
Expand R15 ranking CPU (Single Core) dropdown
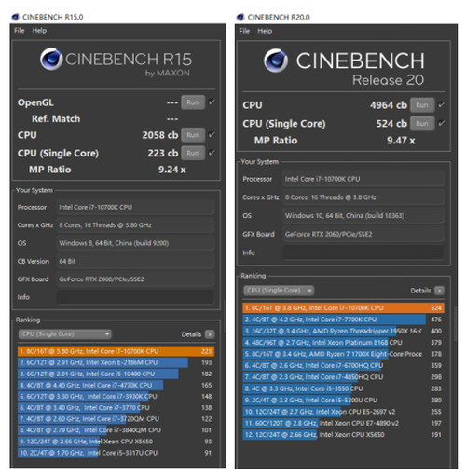(64, 334)
